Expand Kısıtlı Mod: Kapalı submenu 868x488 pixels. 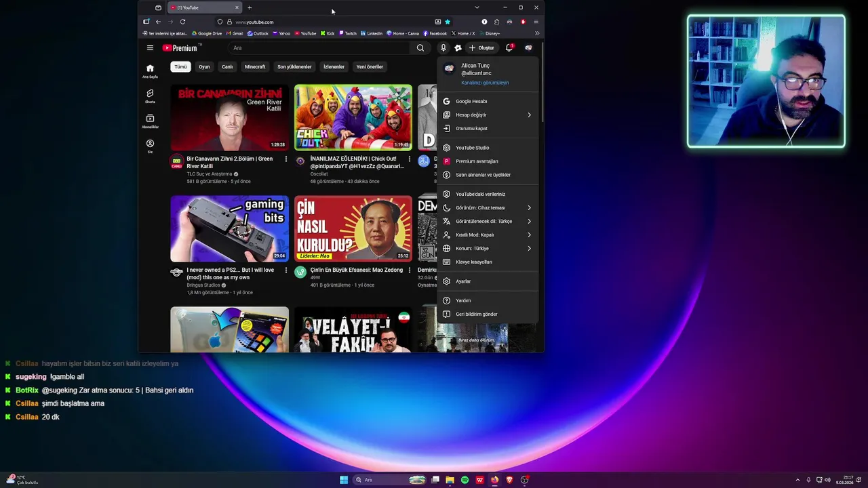(x=488, y=235)
